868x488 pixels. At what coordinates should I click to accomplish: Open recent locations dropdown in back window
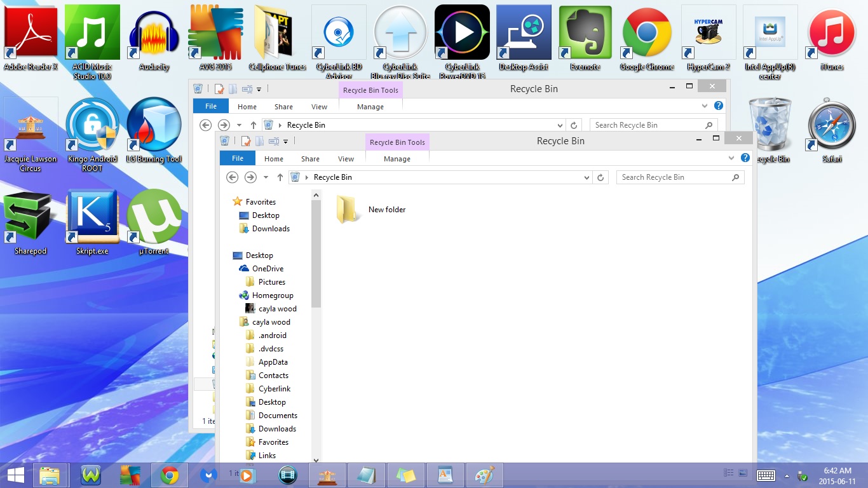239,125
